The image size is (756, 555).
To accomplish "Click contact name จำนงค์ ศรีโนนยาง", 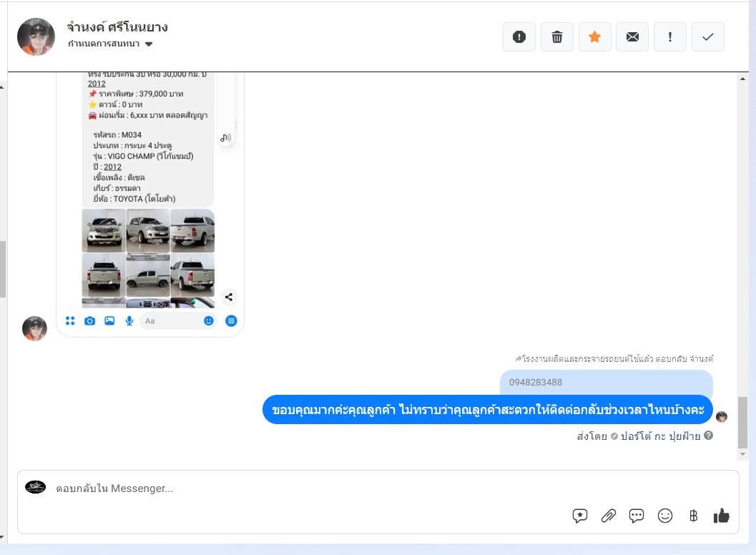I will point(117,27).
